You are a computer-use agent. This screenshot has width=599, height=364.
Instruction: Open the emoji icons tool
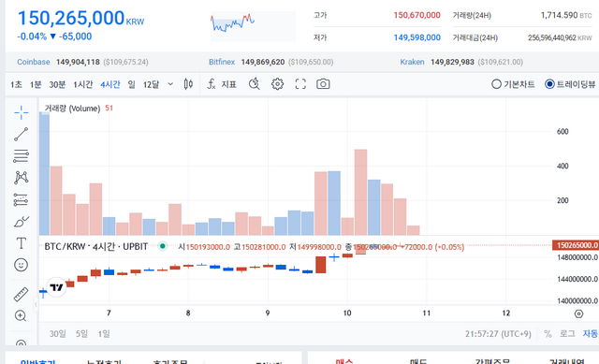21,265
